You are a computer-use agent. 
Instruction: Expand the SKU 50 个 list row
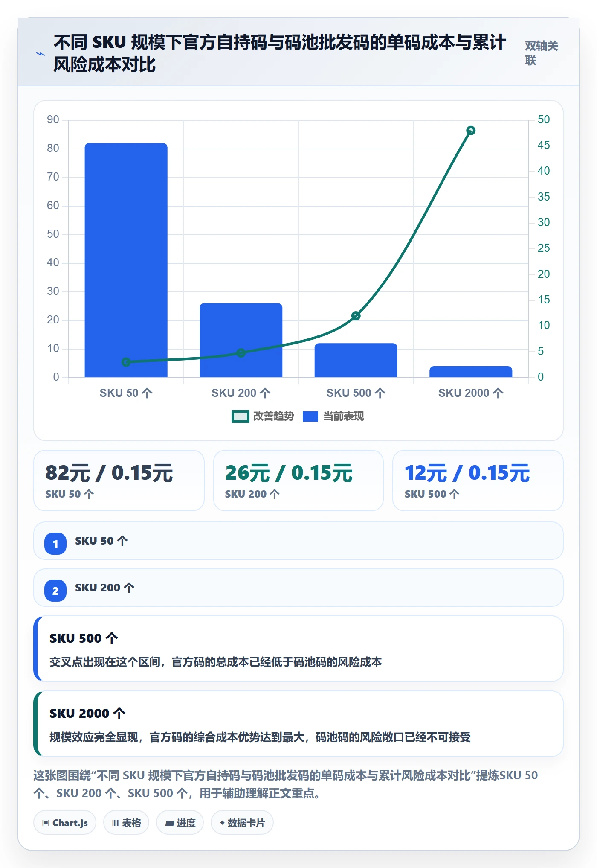(298, 541)
